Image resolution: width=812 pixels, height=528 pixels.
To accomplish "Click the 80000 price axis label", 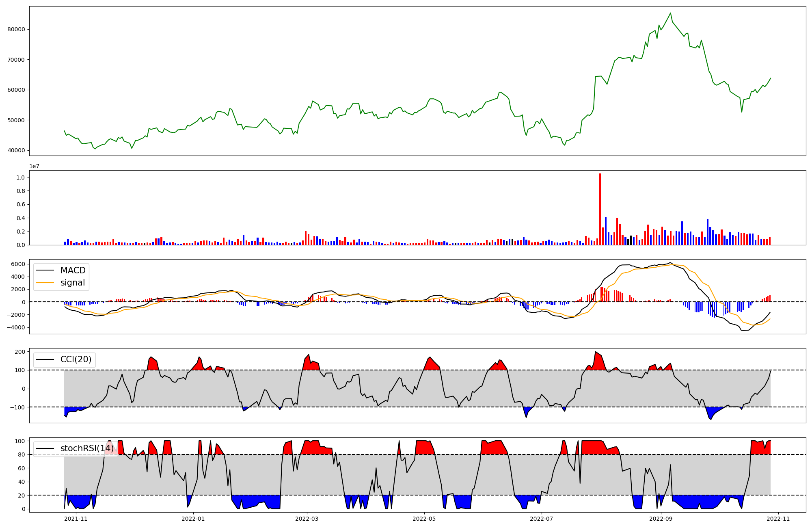I will (x=16, y=29).
